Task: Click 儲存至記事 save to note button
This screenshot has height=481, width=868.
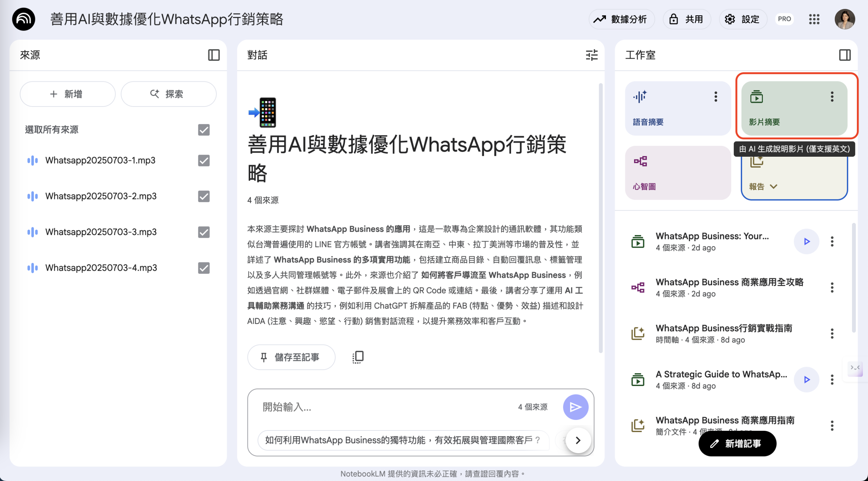Action: tap(291, 357)
